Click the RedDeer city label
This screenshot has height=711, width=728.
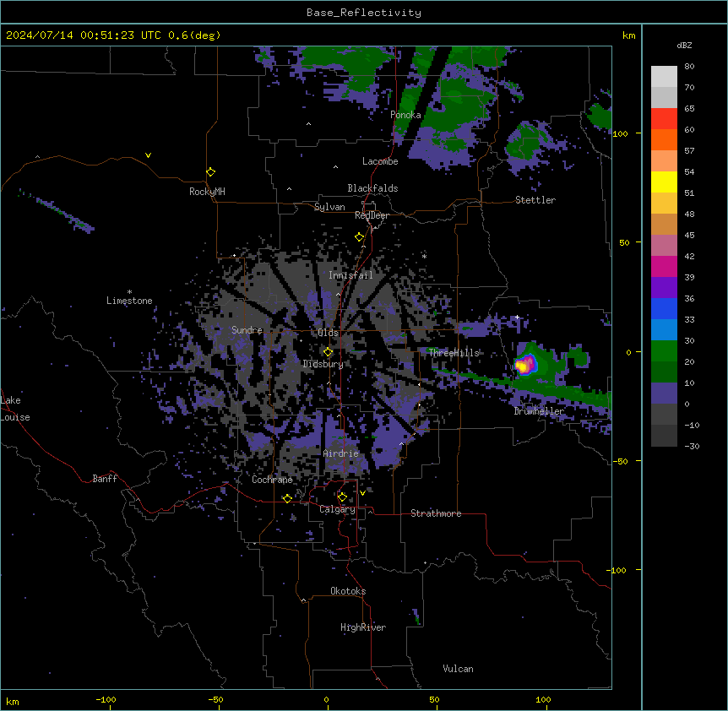(x=372, y=215)
